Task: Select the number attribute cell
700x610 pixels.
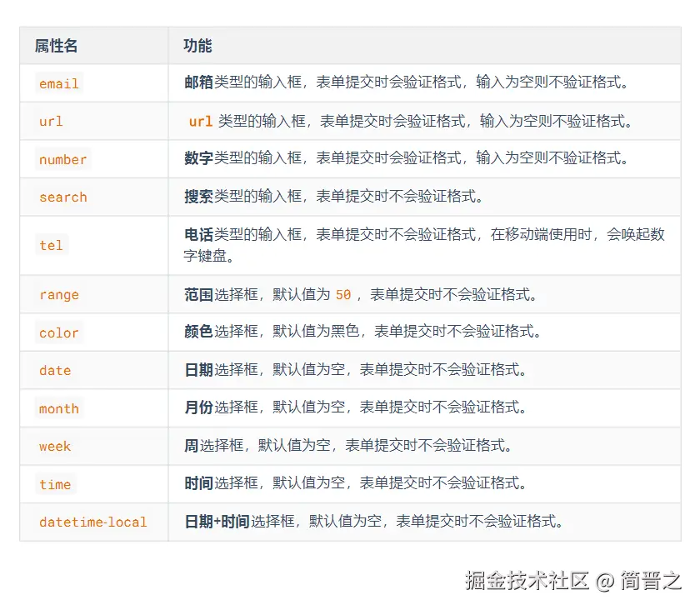Action: click(x=62, y=159)
